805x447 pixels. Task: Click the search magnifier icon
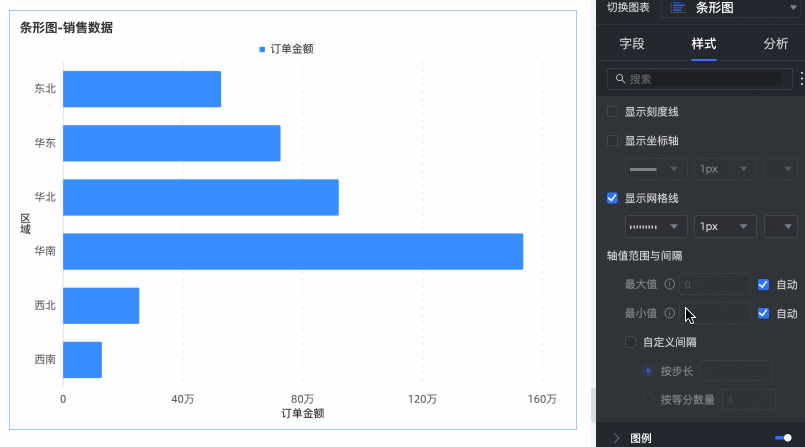coord(620,78)
